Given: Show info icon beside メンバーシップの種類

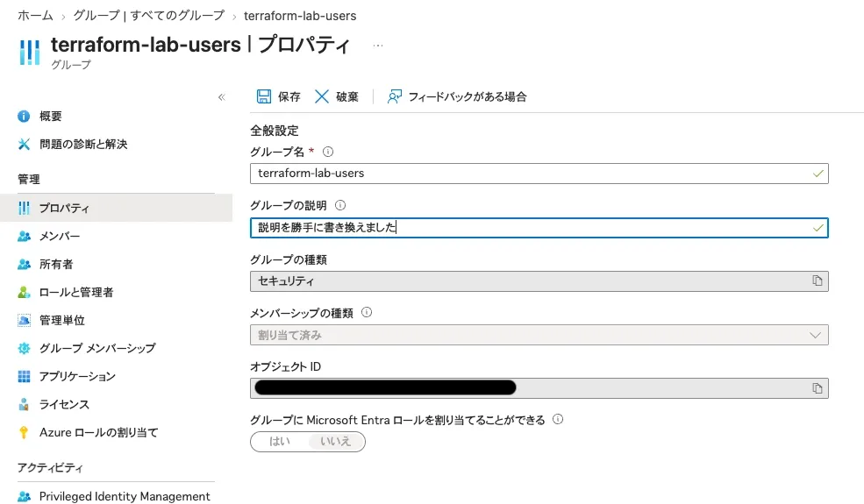Looking at the screenshot, I should click(367, 312).
